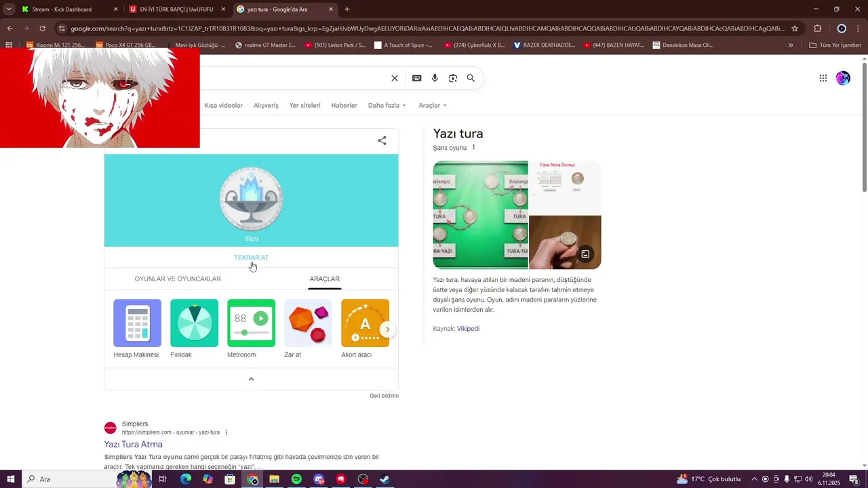Open the Metronom tool
This screenshot has width=868, height=488.
251,329
